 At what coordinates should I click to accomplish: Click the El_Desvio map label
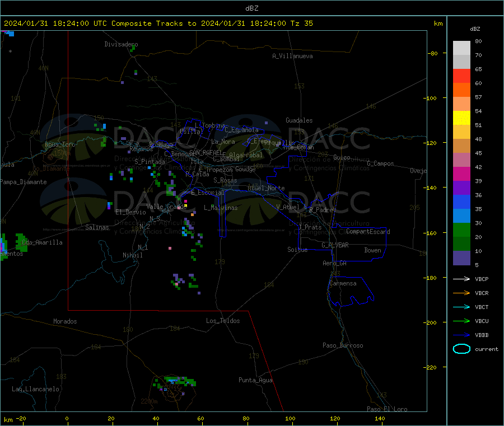[x=130, y=212]
